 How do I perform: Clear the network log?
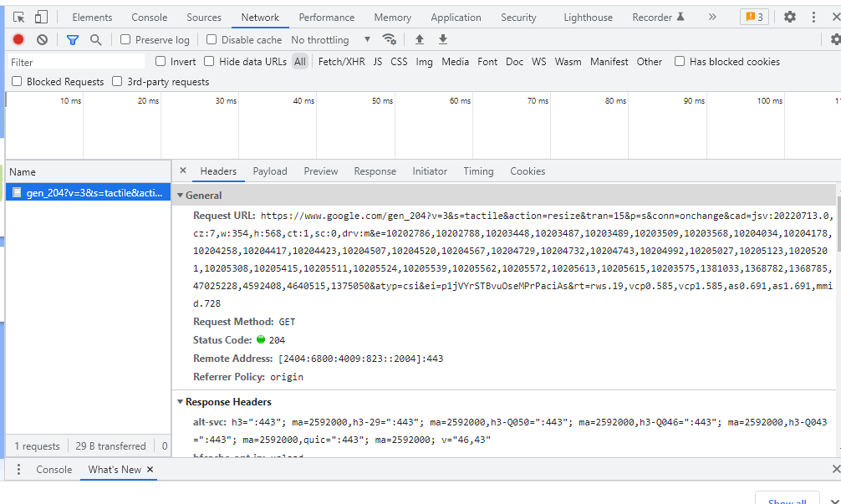pos(42,38)
